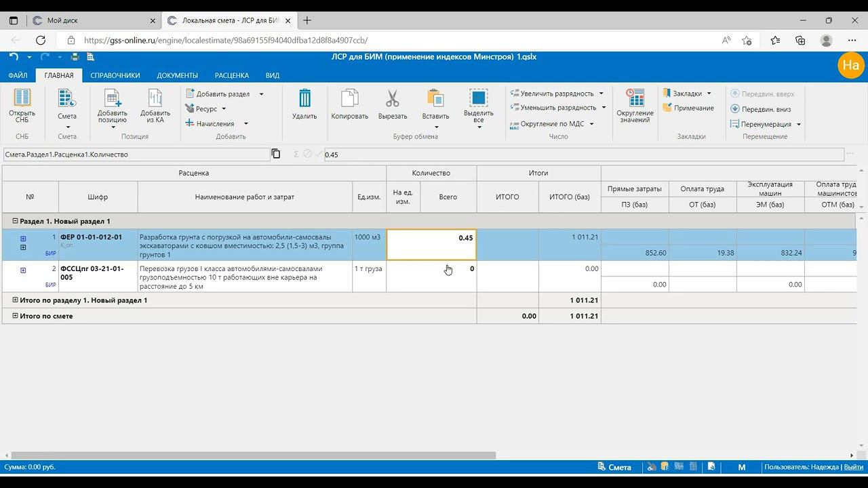Select the quantity cell showing 0.45
Viewport: 868px width, 488px height.
pyautogui.click(x=431, y=245)
